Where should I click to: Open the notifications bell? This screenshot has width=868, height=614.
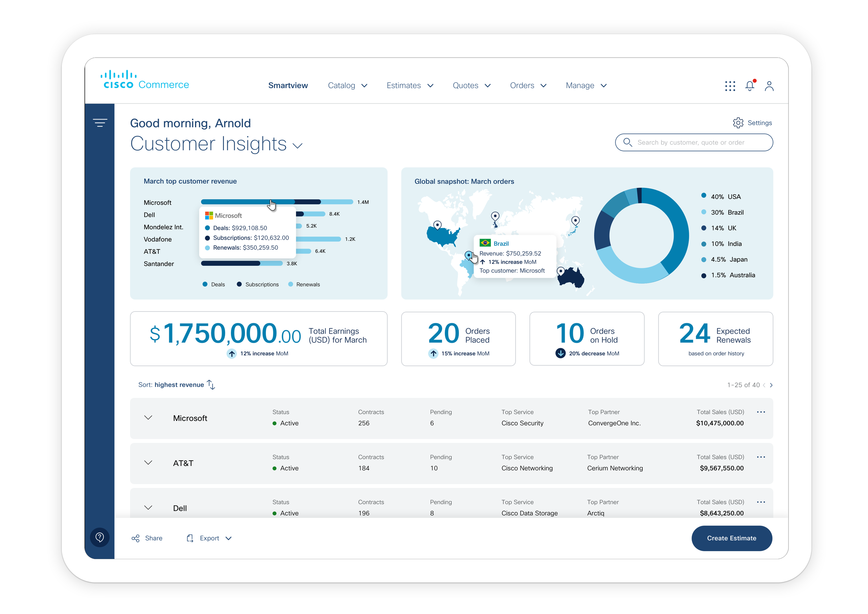tap(750, 86)
